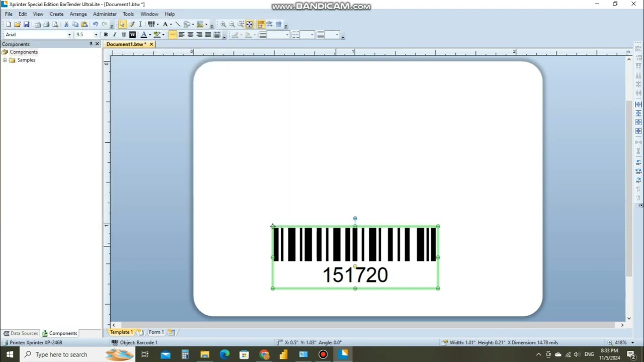The height and width of the screenshot is (362, 644).
Task: Open the text tool dropdown arrow
Action: tap(171, 24)
